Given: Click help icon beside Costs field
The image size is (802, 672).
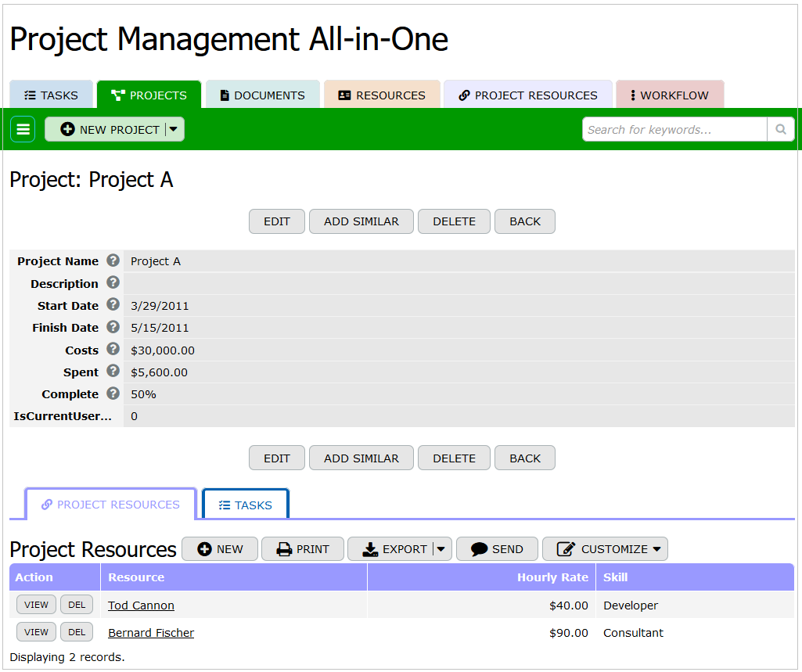Looking at the screenshot, I should 113,350.
